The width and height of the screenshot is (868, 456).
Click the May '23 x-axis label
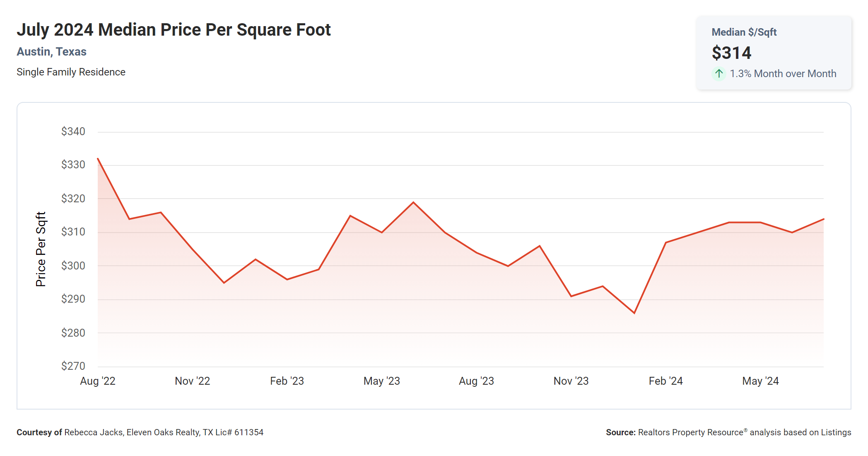pos(381,381)
